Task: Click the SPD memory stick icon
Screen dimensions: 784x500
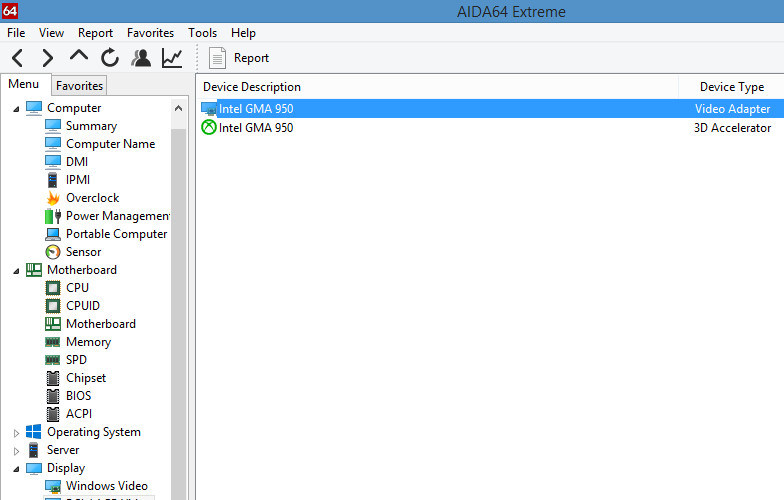Action: tap(52, 360)
